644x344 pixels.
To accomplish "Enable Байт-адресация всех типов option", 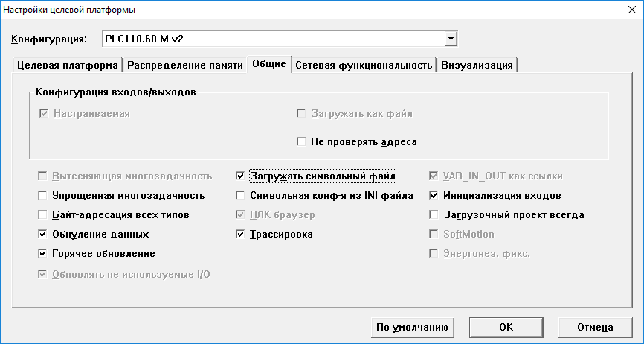I will pos(43,215).
